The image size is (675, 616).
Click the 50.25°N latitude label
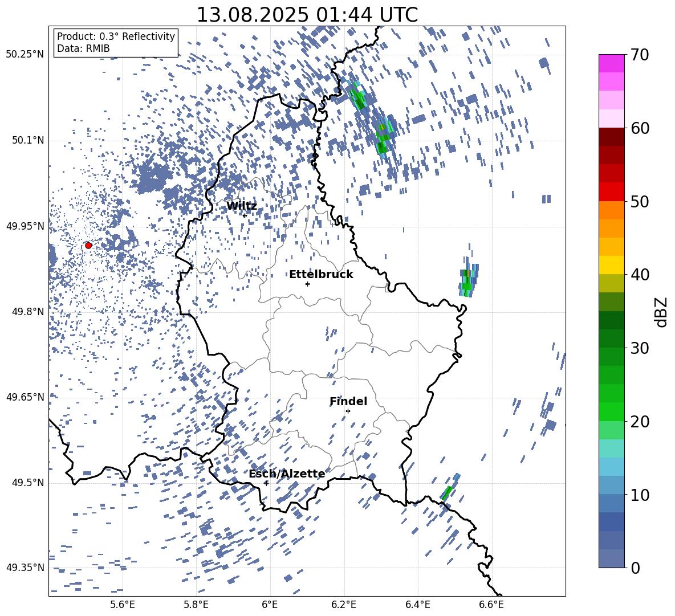coord(25,55)
